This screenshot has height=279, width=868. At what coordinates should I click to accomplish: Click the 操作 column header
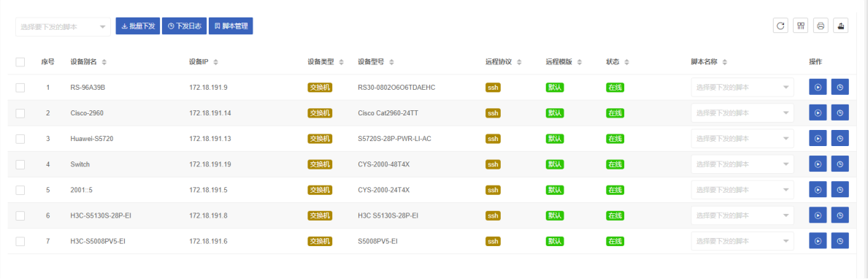[815, 62]
